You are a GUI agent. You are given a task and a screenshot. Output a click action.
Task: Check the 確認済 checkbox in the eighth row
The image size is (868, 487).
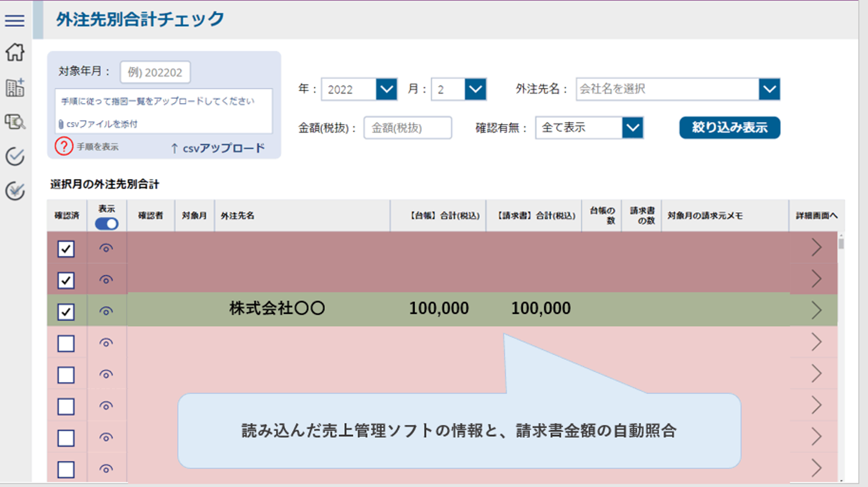coord(66,469)
